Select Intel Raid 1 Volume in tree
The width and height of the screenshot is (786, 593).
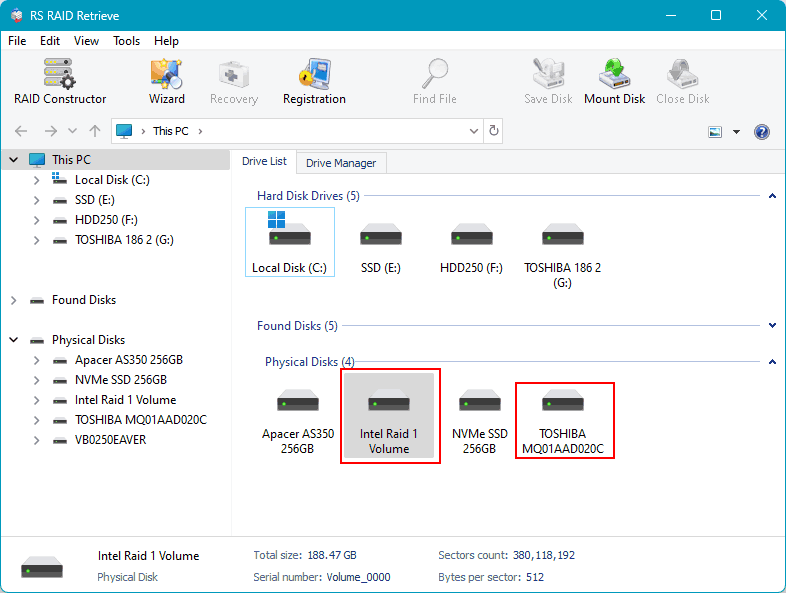tap(125, 400)
